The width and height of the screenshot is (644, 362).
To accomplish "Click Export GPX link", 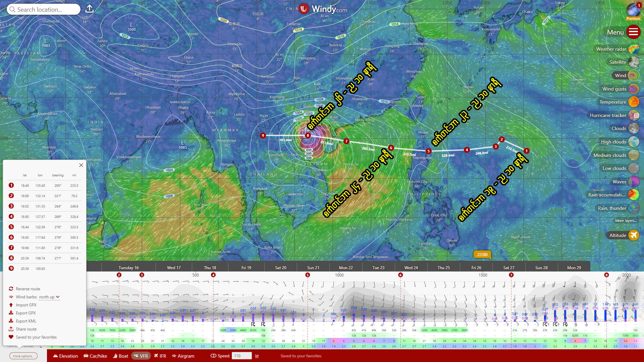I will pos(25,313).
